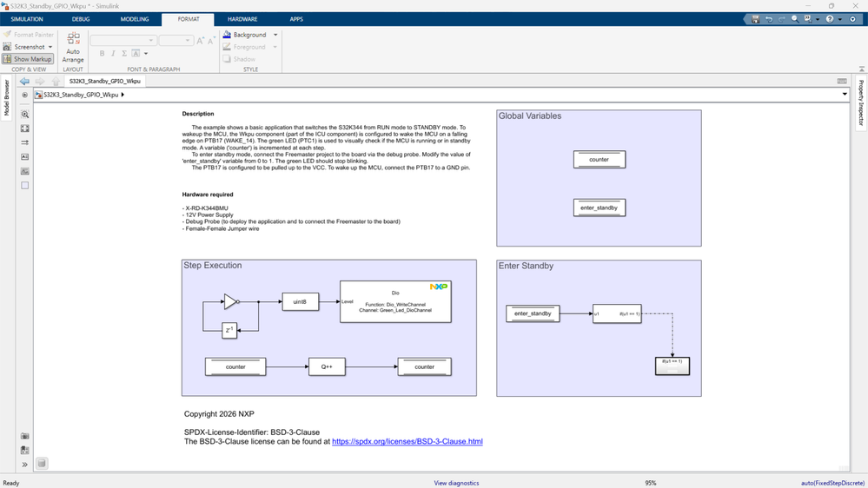Click the Sigma equation button
Viewport: 868px width, 488px height.
tap(124, 54)
